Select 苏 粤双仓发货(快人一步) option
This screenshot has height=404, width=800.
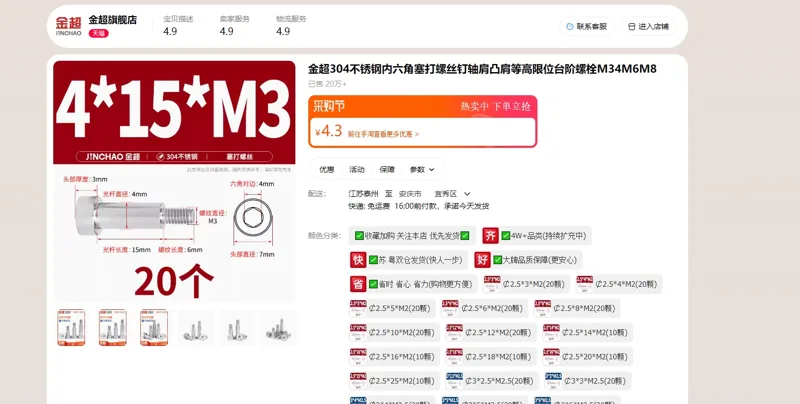pyautogui.click(x=409, y=260)
